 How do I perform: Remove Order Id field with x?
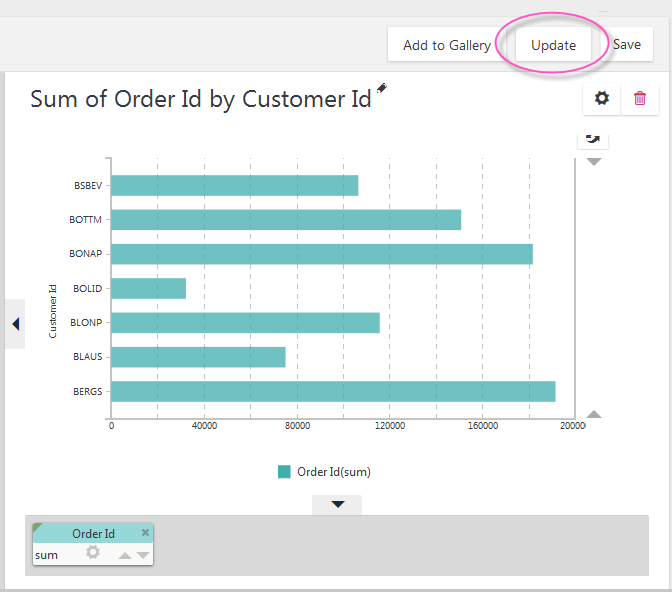tap(145, 532)
